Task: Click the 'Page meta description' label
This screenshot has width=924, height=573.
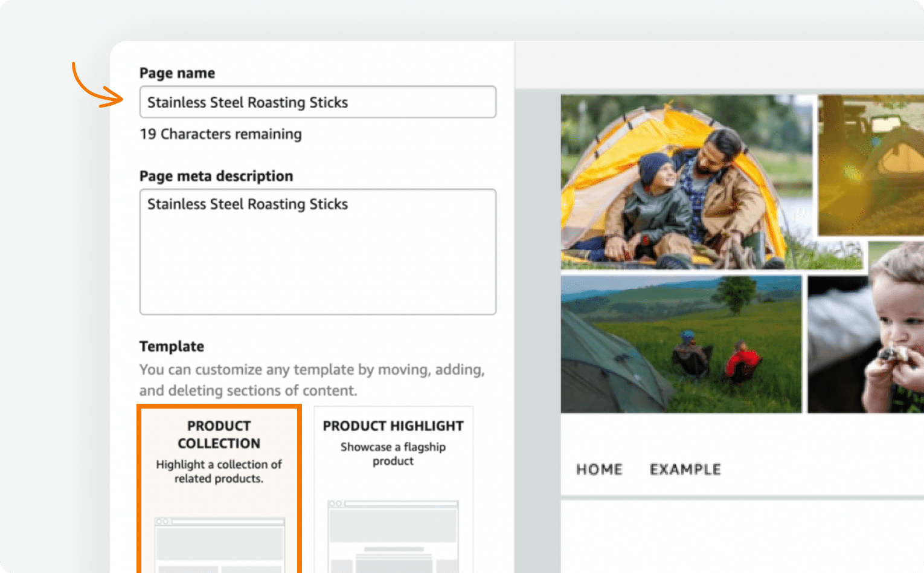Action: [216, 176]
